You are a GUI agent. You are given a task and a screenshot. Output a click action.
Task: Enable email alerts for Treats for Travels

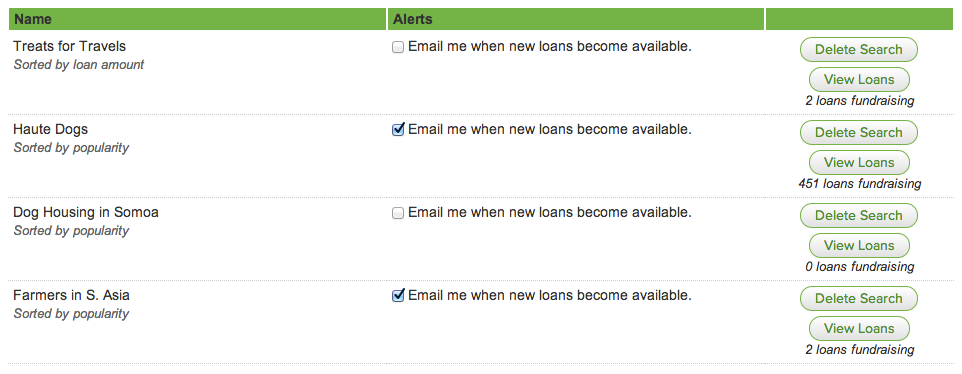tap(398, 47)
